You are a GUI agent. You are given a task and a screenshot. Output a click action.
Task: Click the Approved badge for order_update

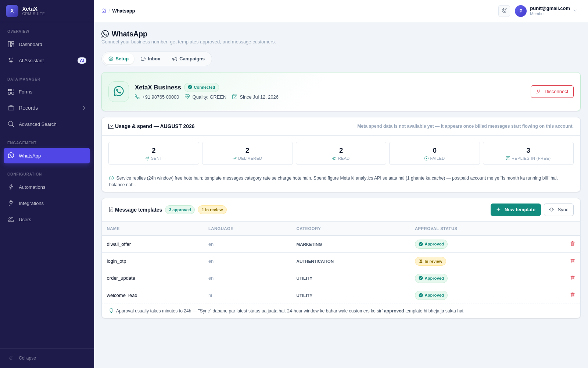click(431, 278)
